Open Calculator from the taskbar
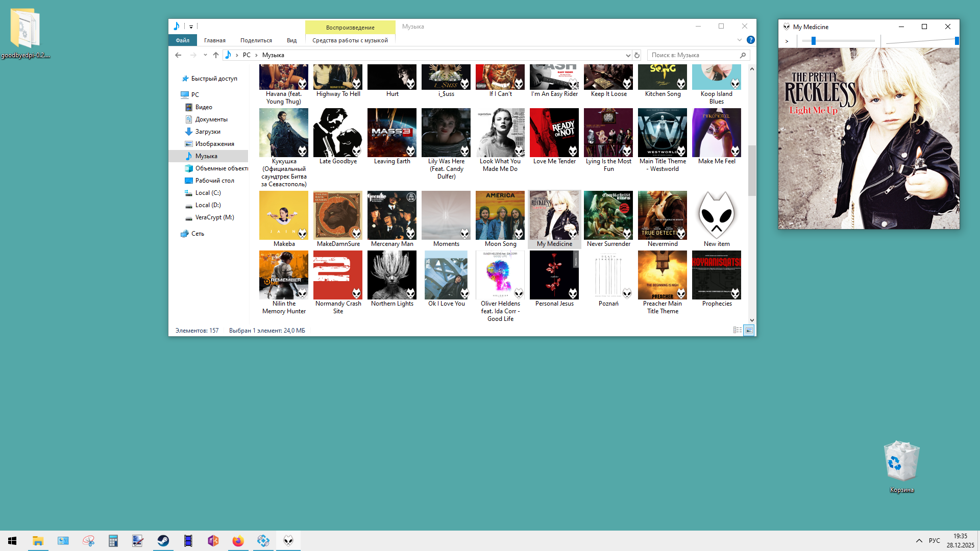Screen dimensions: 980x551 (113, 541)
